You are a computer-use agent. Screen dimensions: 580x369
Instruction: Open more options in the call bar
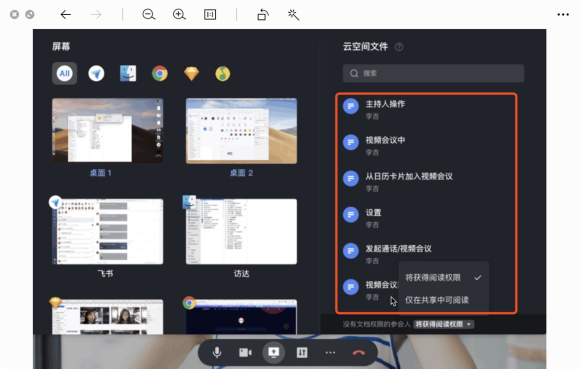point(330,352)
